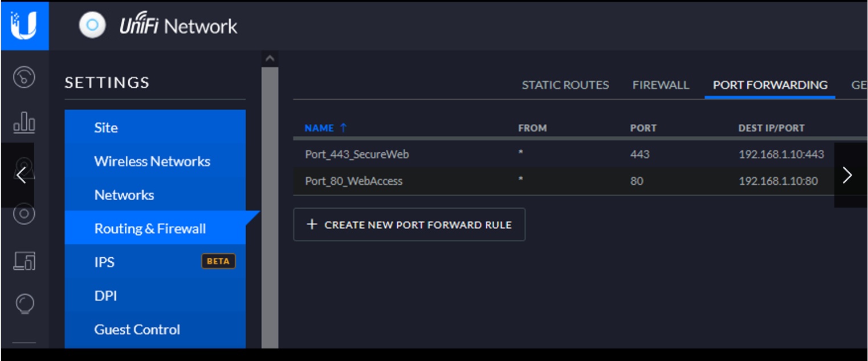Open Guest Control settings
The width and height of the screenshot is (868, 361).
click(155, 329)
